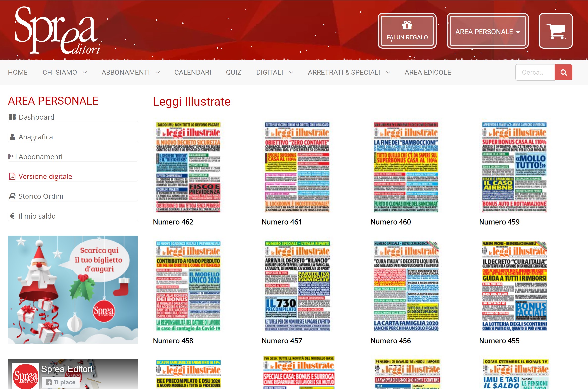Open the Numero 458 cover thumbnail

(x=188, y=286)
